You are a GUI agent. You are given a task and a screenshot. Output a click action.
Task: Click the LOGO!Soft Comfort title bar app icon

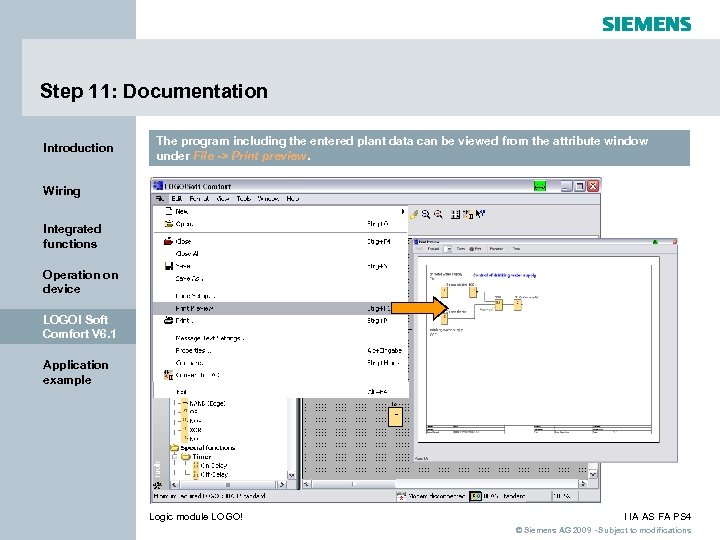(x=158, y=186)
